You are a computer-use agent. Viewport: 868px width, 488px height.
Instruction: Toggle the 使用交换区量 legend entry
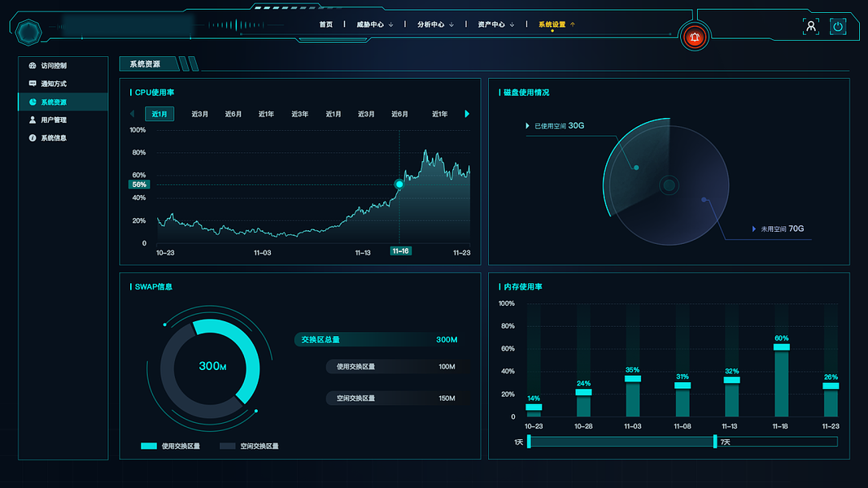coord(171,446)
